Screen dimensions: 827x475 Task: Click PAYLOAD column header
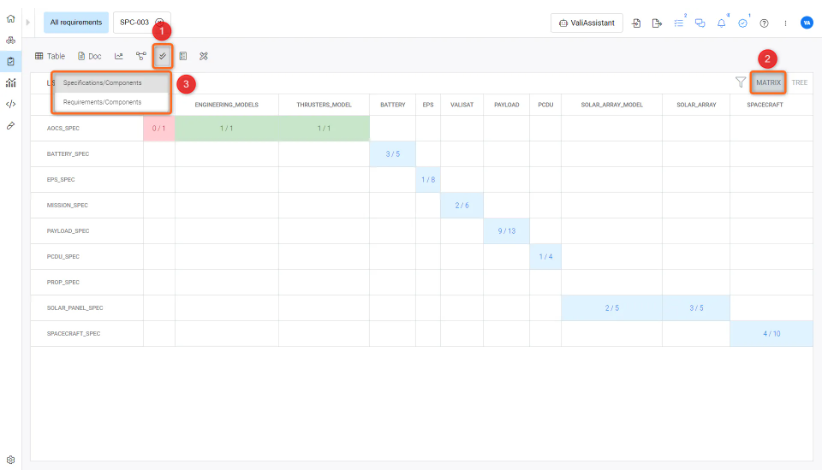tap(506, 105)
